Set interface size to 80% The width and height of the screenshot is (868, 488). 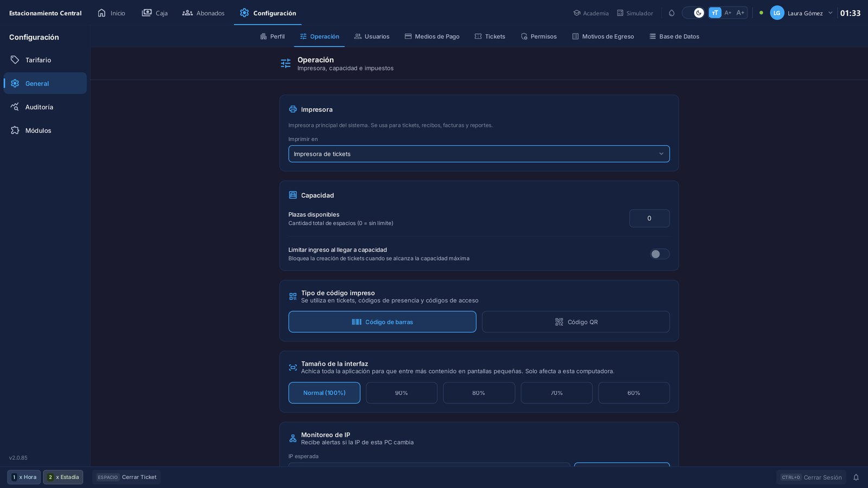479,393
